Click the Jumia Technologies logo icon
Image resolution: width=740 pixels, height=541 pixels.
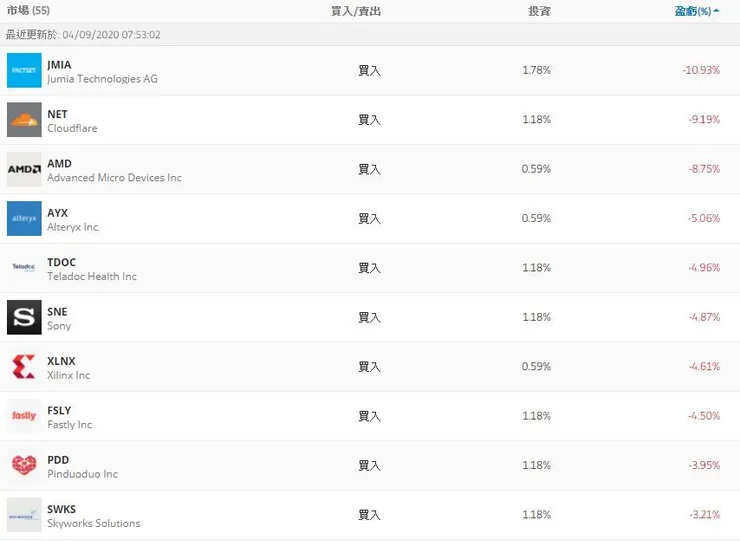pyautogui.click(x=24, y=71)
